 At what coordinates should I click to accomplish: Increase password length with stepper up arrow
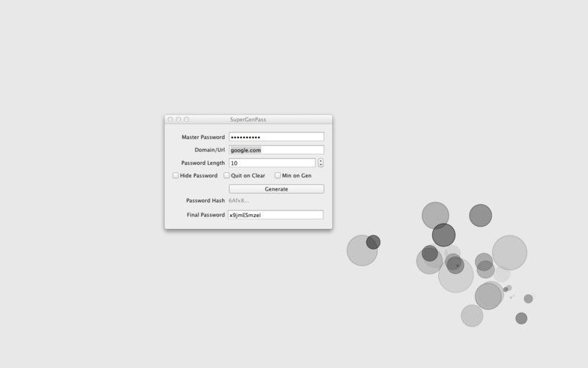(x=320, y=160)
